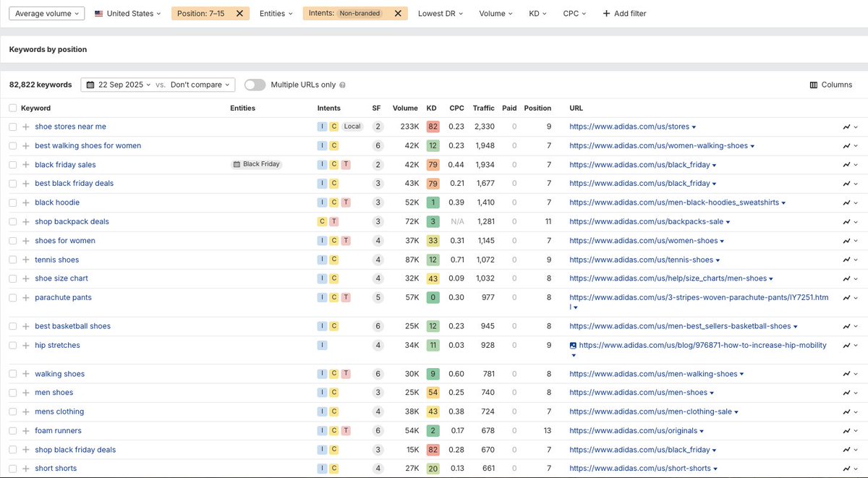Image resolution: width=868 pixels, height=478 pixels.
Task: Click the Local intent badge
Action: pyautogui.click(x=352, y=127)
